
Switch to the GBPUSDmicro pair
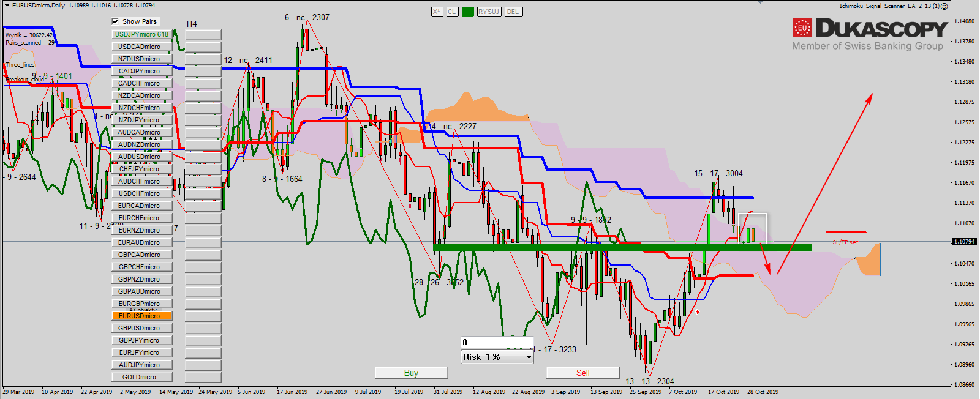click(x=141, y=328)
